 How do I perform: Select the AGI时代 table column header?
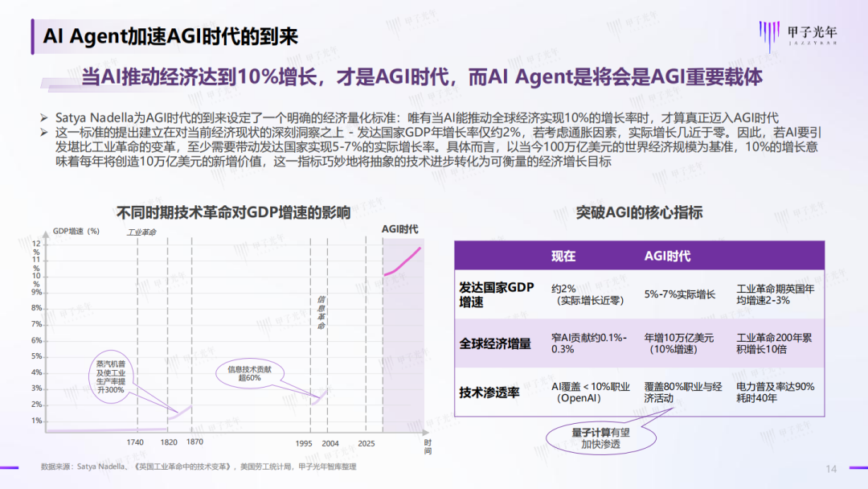[667, 256]
